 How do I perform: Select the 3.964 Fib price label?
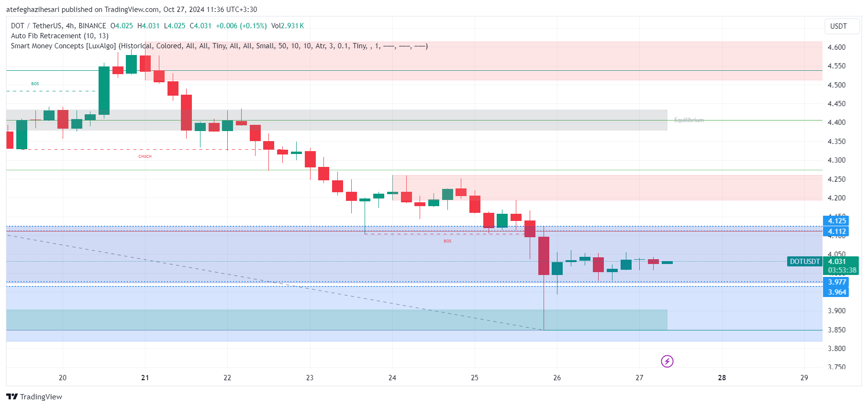[x=837, y=292]
